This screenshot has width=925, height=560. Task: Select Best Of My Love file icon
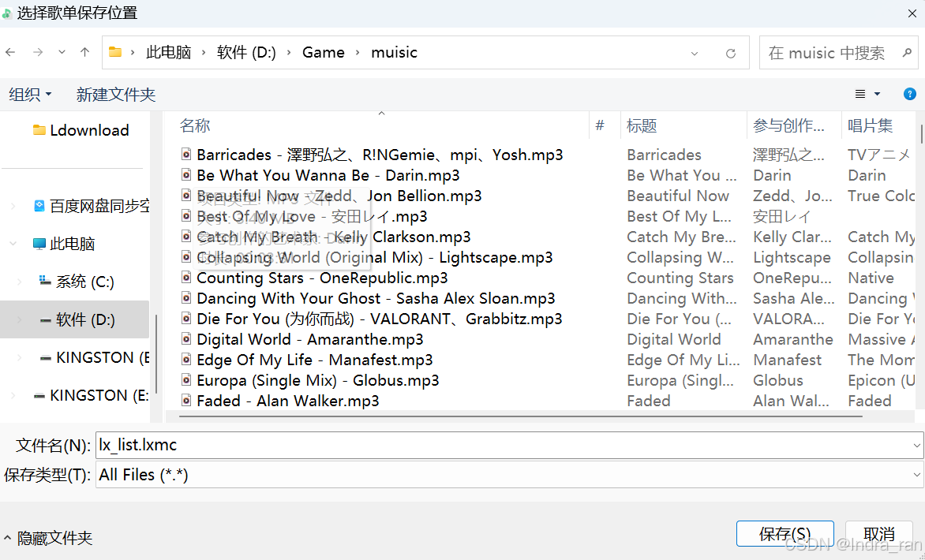pos(185,216)
